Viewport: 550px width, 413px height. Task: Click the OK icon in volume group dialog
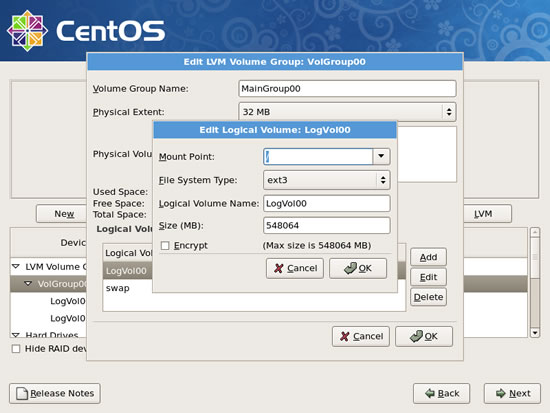pos(416,336)
